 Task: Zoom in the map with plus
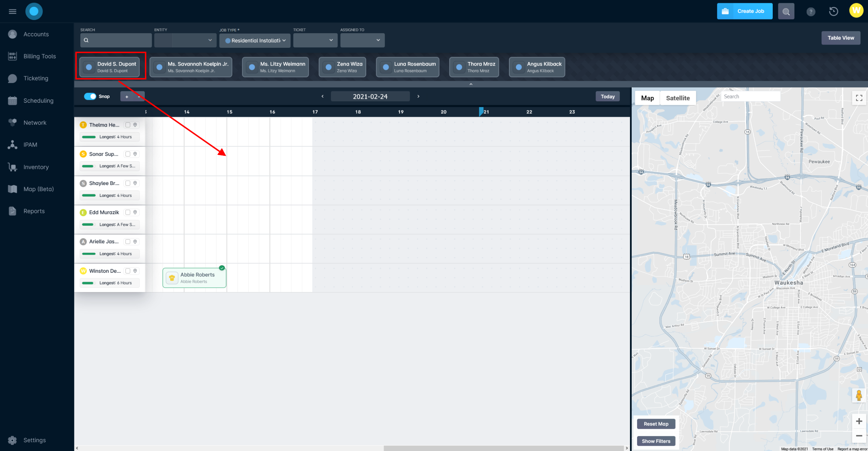[x=859, y=421]
